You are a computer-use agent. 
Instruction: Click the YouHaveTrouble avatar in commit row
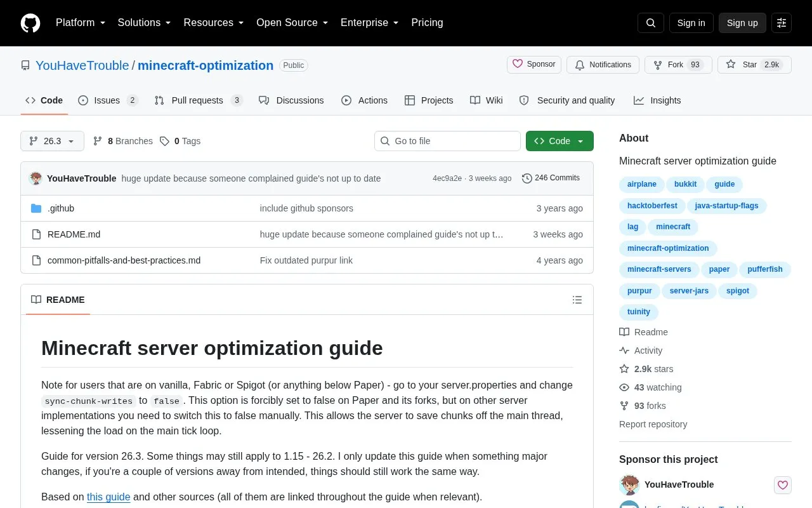tap(36, 178)
